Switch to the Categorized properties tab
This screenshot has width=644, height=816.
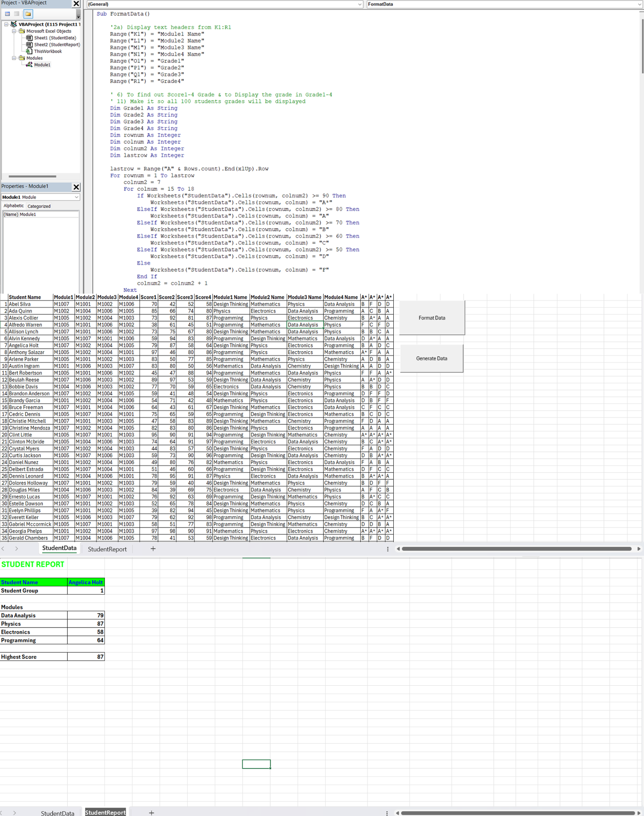tap(39, 206)
